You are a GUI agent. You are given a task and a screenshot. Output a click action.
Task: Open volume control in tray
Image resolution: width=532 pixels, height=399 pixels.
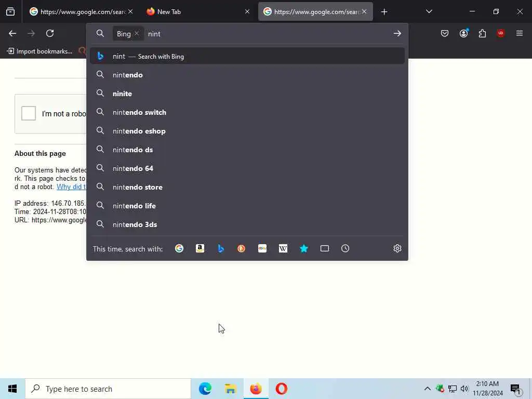(464, 389)
